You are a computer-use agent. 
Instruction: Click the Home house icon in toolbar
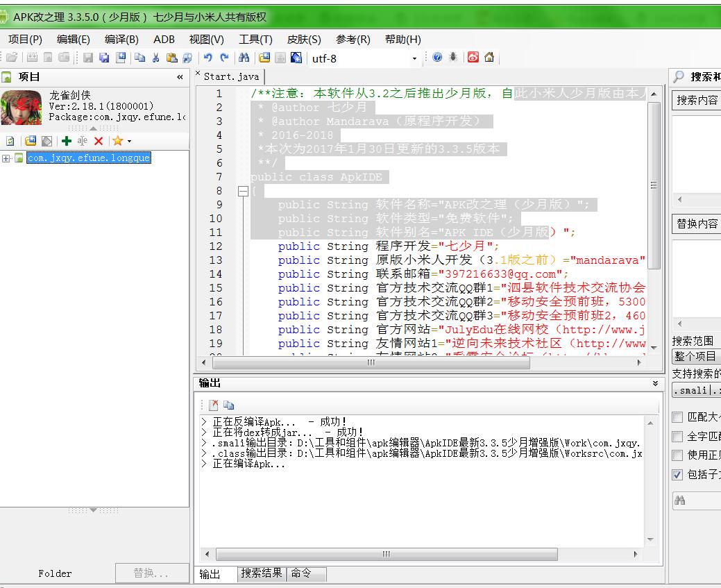click(x=489, y=58)
